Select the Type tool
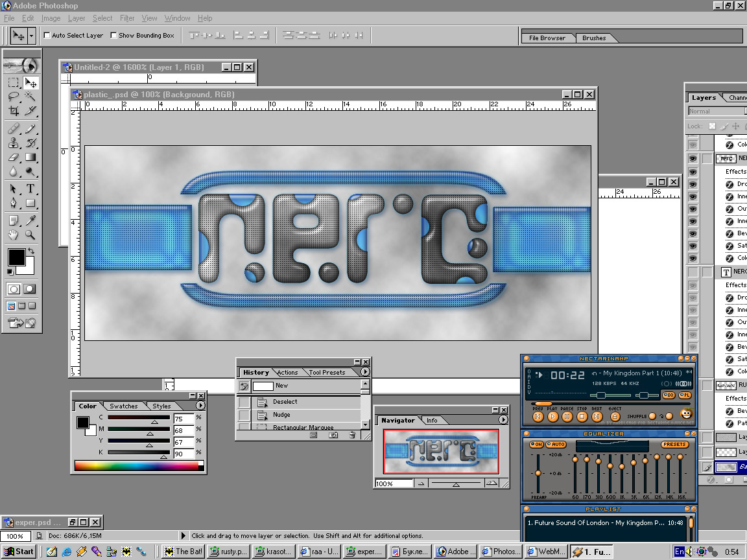The image size is (747, 560). 30,189
